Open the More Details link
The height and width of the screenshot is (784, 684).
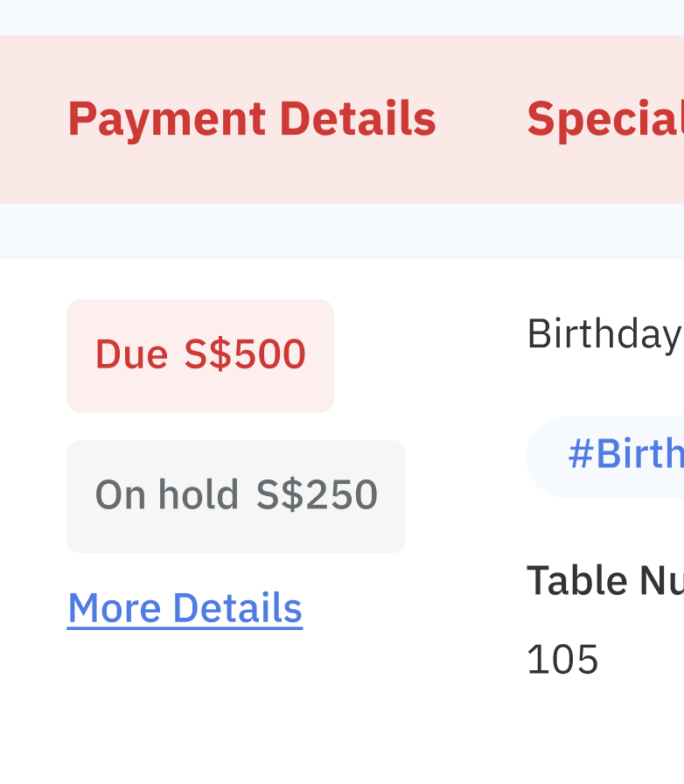coord(185,607)
